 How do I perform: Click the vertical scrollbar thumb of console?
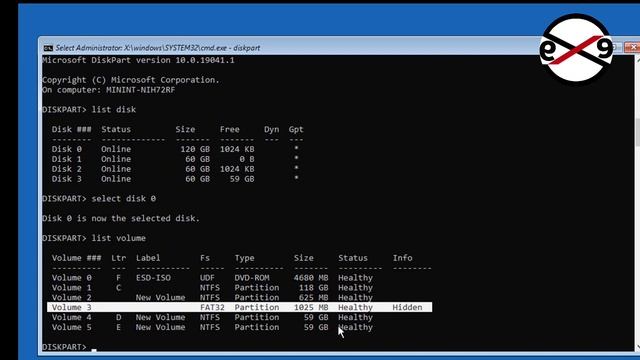[x=637, y=132]
